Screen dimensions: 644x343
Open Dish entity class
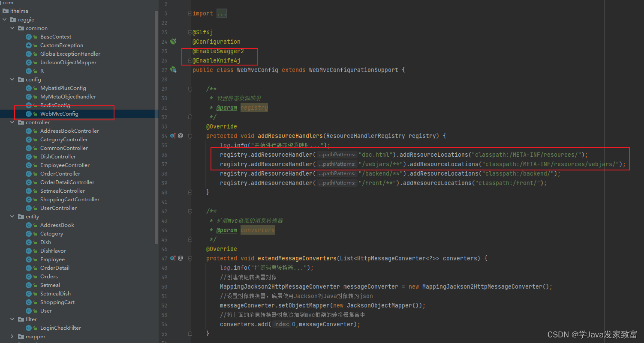point(45,242)
